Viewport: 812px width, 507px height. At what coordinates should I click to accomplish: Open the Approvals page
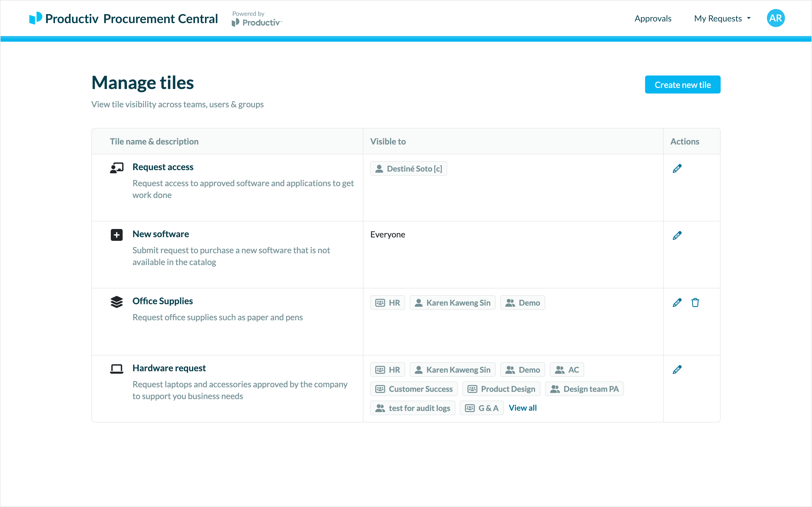tap(653, 18)
